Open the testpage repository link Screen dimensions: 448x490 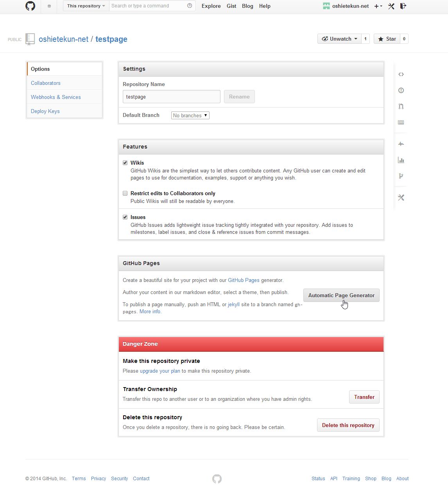[x=111, y=39]
